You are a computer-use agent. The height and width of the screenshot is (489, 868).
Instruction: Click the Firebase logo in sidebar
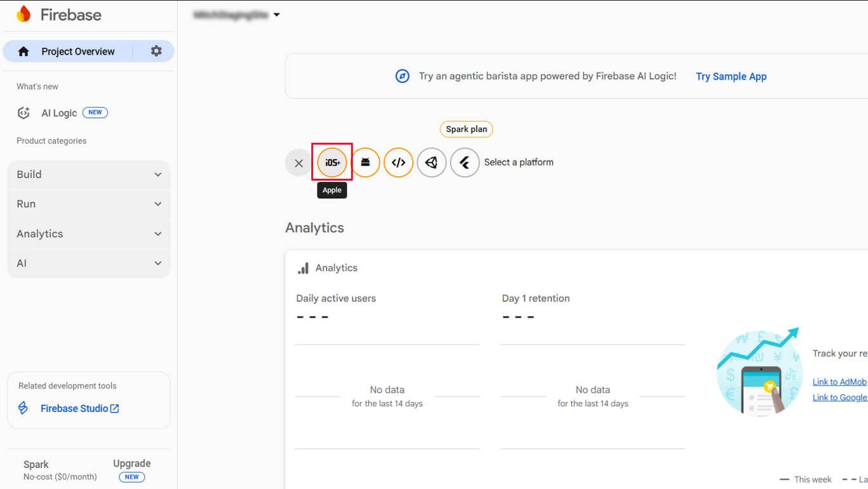click(x=24, y=15)
